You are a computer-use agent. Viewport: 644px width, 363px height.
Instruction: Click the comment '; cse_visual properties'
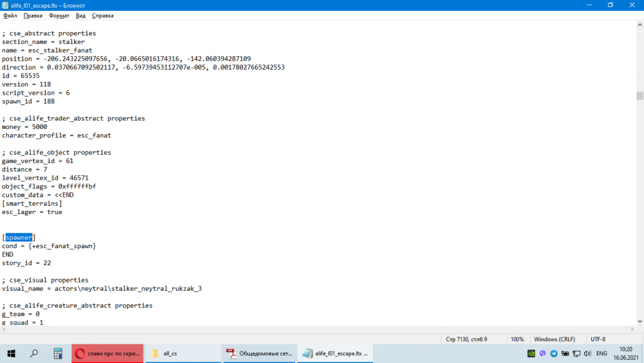coord(45,280)
